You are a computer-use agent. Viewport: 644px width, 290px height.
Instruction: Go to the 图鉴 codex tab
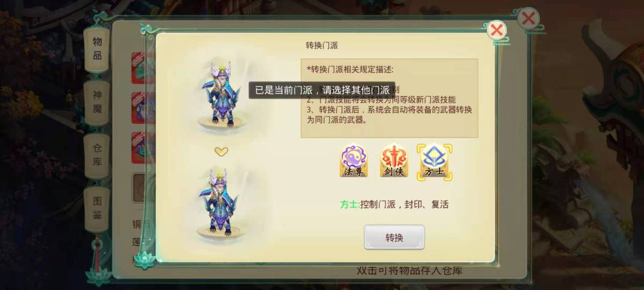pos(97,208)
